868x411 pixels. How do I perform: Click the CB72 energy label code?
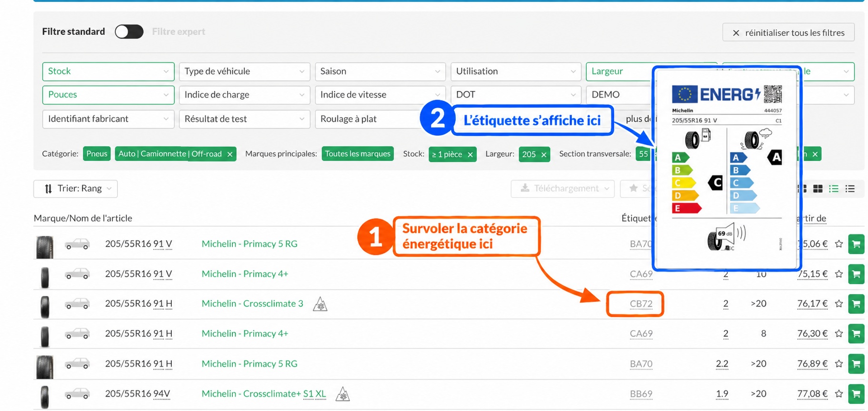(x=641, y=304)
